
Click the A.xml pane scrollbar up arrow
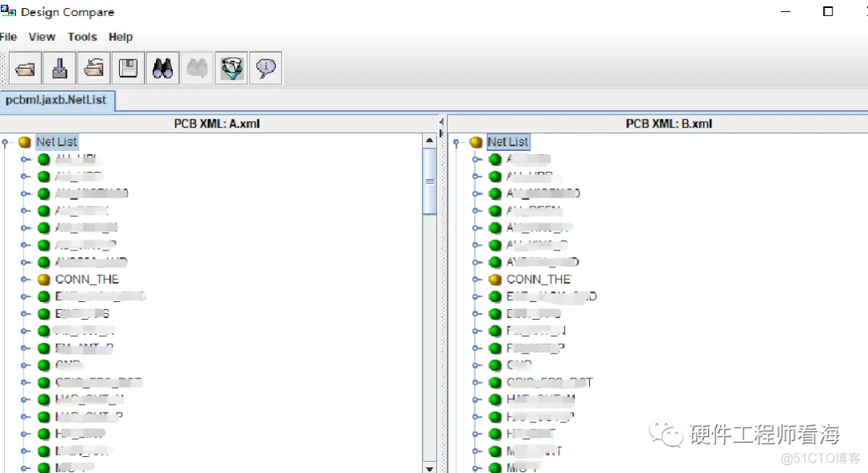tap(429, 141)
